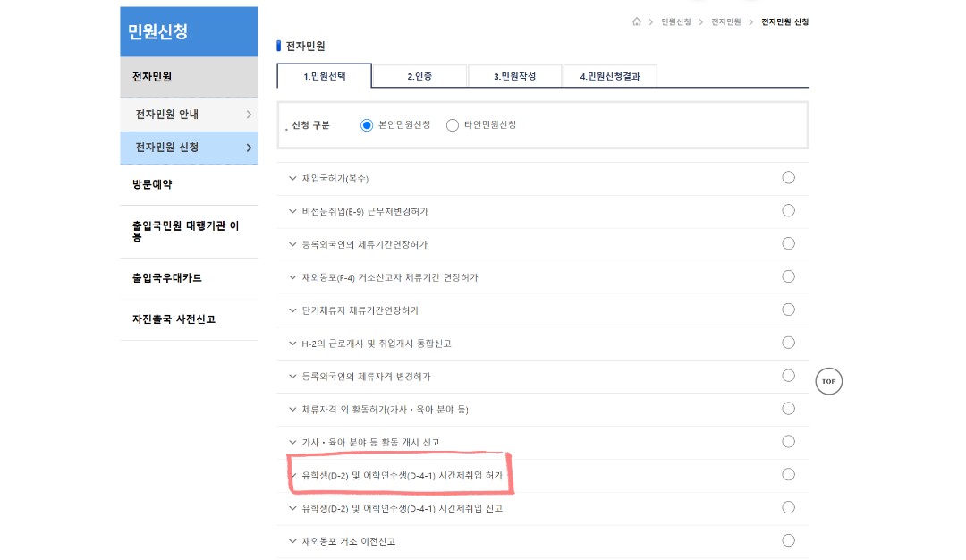This screenshot has width=966, height=560.
Task: Select radio for H-2의 근로개시 및 취업개시 통합신고
Action: (x=788, y=343)
